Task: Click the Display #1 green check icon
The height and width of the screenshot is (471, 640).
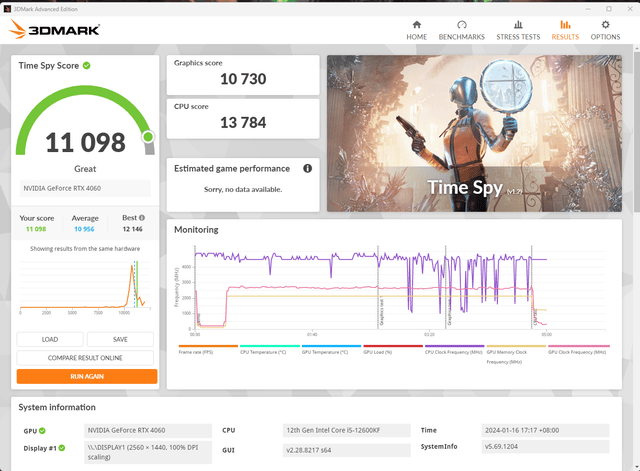Action: (62, 448)
